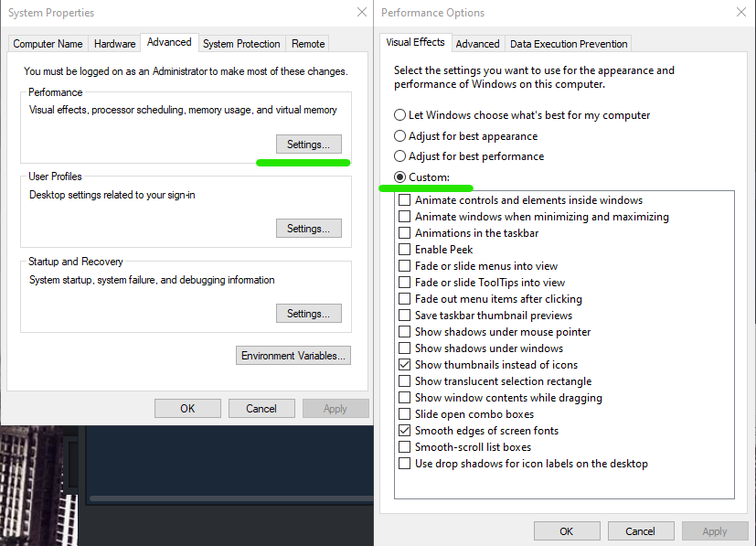
Task: Open the Data Execution Prevention tab
Action: 569,44
